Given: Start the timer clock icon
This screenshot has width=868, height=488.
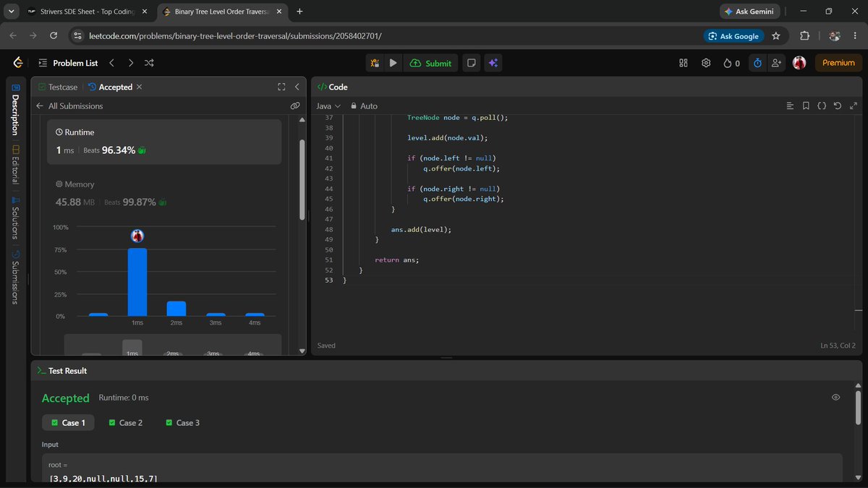Looking at the screenshot, I should pyautogui.click(x=757, y=63).
